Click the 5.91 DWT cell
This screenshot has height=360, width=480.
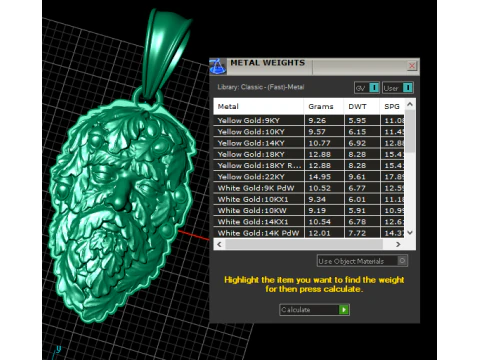pyautogui.click(x=362, y=211)
